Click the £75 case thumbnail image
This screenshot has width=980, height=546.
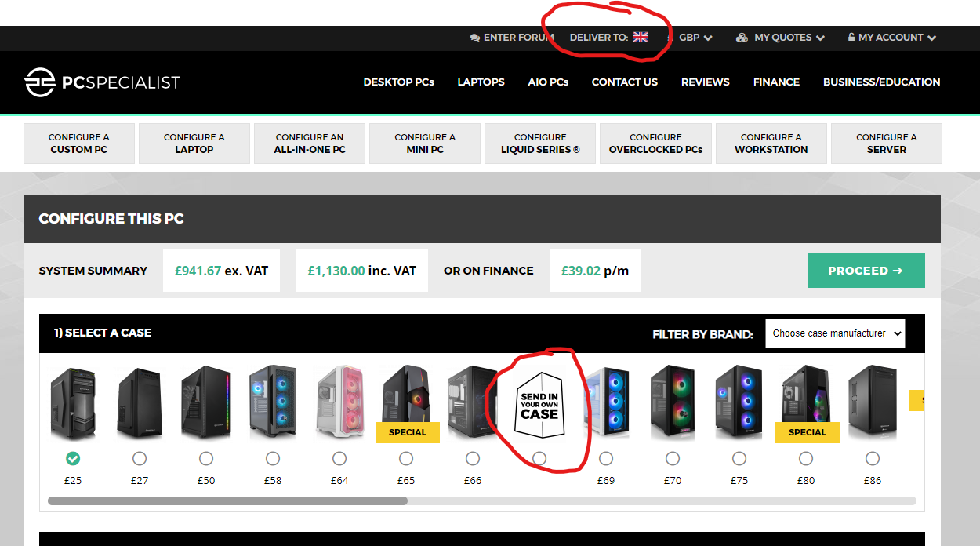(739, 403)
